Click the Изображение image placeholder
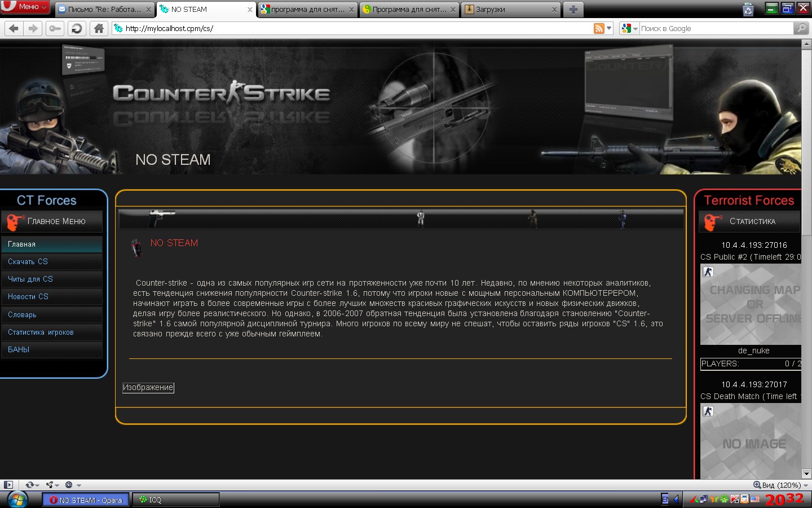This screenshot has height=508, width=812. pos(148,388)
